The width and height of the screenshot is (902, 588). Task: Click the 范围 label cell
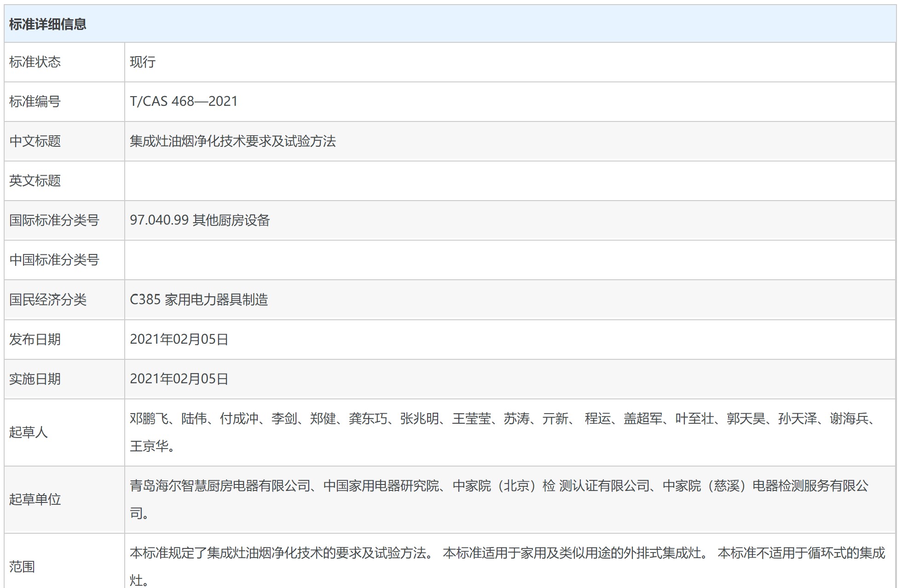click(x=22, y=566)
